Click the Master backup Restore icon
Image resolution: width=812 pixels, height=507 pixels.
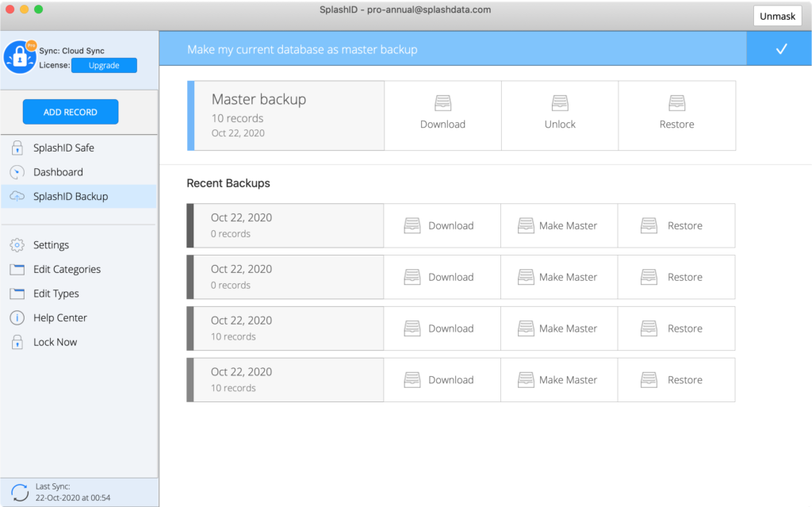pyautogui.click(x=676, y=103)
